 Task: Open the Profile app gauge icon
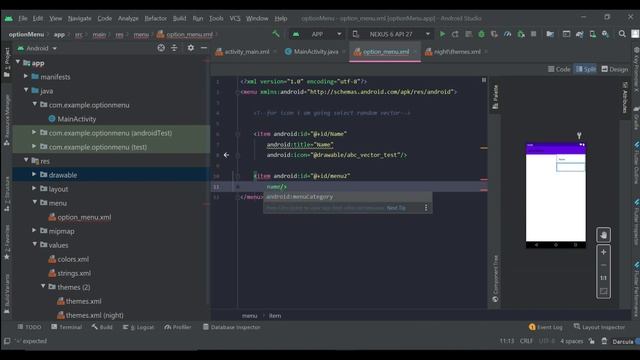point(507,34)
